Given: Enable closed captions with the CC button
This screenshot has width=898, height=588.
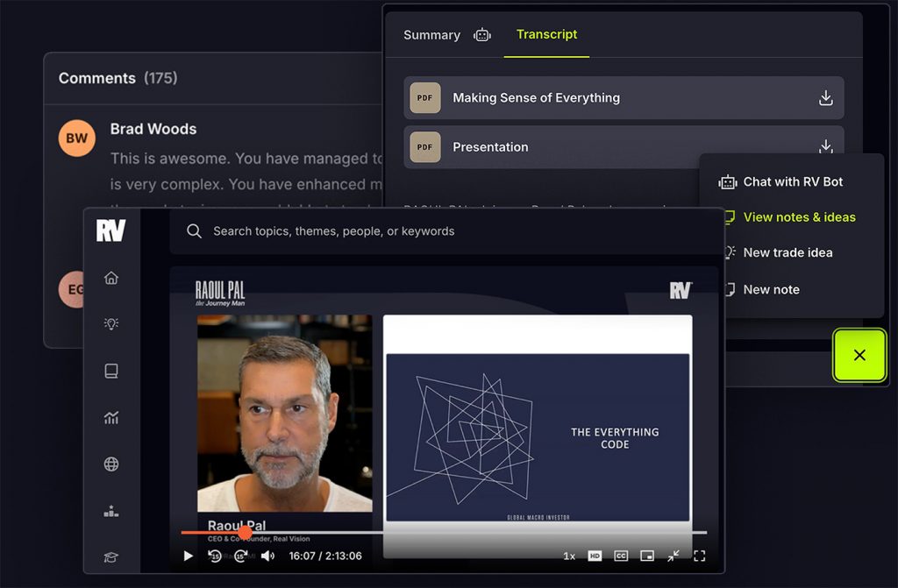Looking at the screenshot, I should [x=621, y=556].
